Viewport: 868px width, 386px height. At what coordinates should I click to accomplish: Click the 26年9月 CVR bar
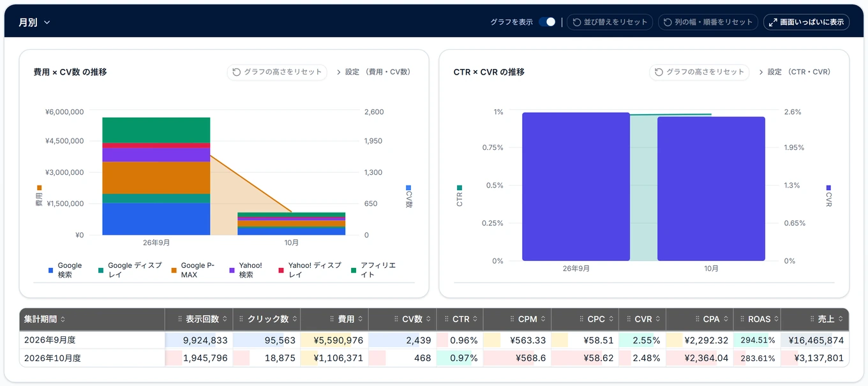(x=576, y=187)
